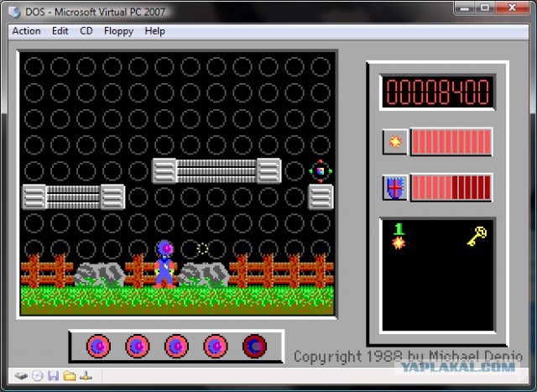Click the red score display 00008400

437,91
